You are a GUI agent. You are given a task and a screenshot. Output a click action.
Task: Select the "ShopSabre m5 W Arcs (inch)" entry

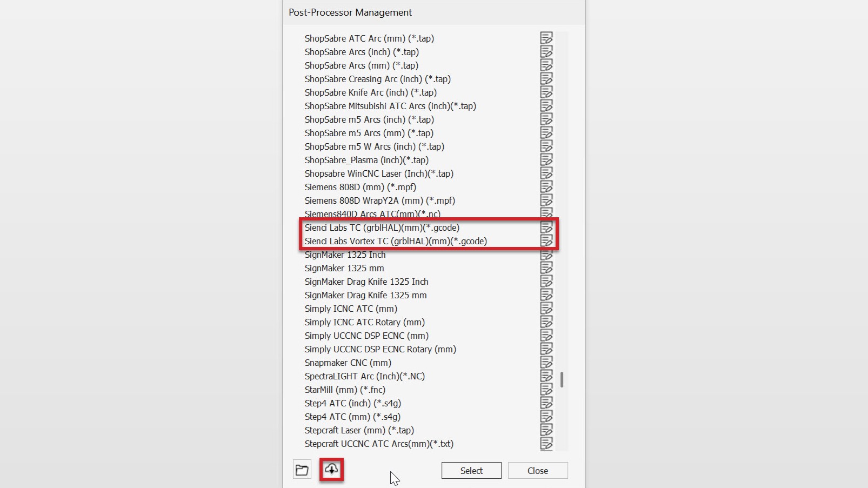375,146
